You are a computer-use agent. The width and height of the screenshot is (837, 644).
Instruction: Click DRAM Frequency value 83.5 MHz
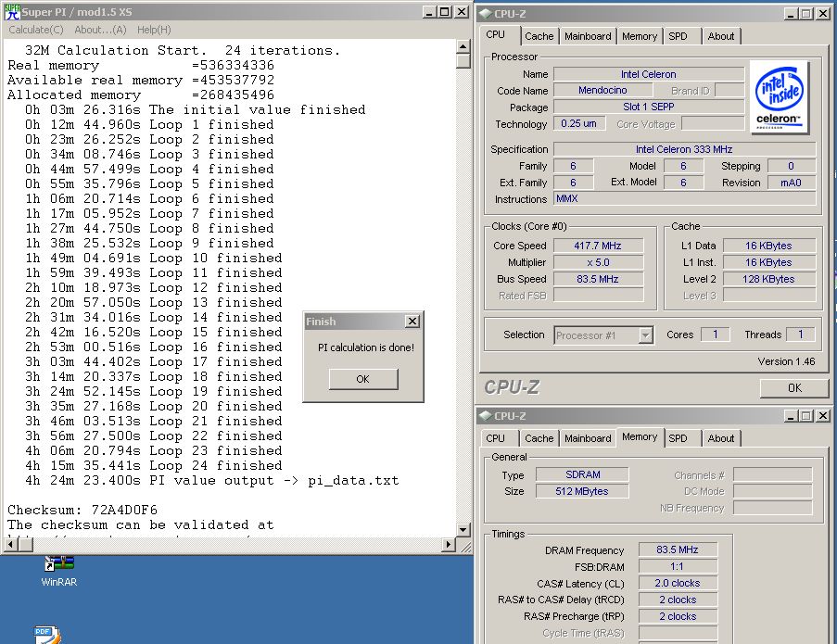[678, 549]
